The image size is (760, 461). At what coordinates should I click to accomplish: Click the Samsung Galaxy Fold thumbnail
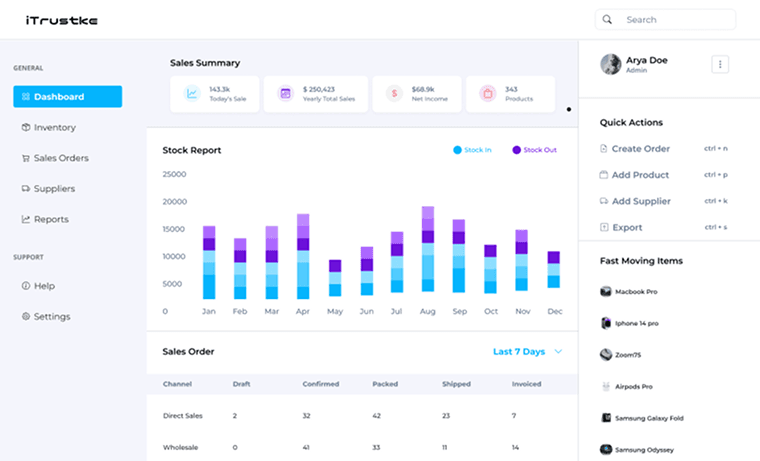point(606,417)
